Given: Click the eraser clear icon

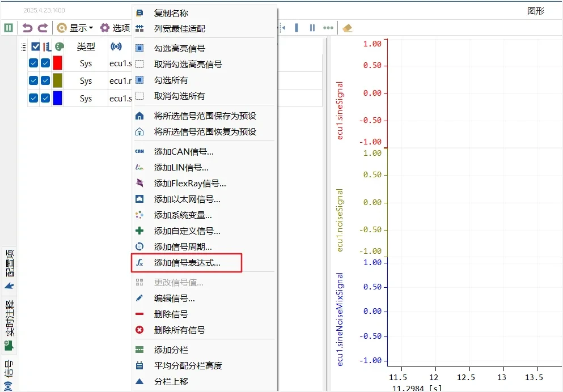Looking at the screenshot, I should click(348, 28).
